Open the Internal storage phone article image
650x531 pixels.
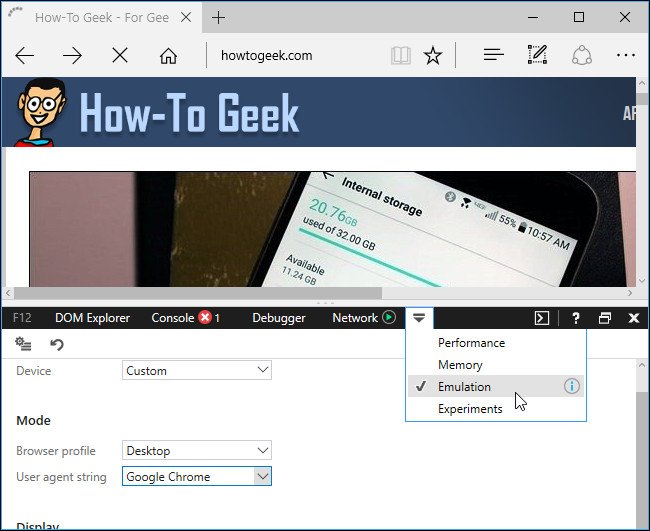tap(332, 229)
